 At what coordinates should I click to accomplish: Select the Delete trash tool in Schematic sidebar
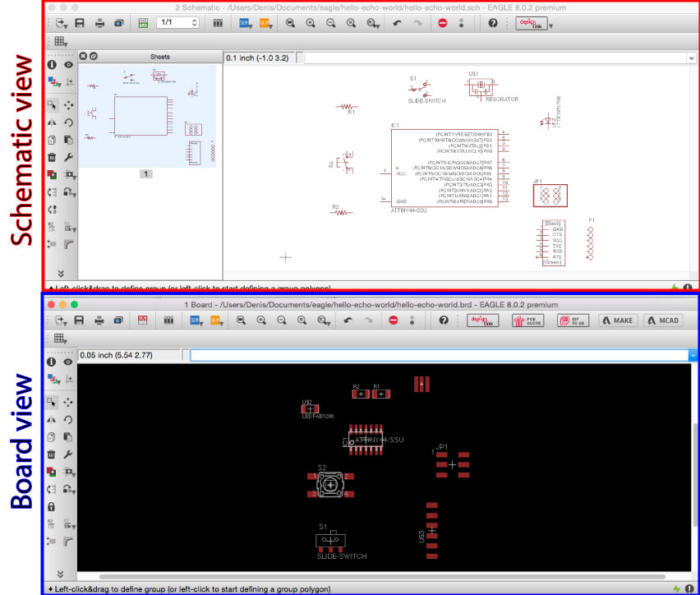52,157
